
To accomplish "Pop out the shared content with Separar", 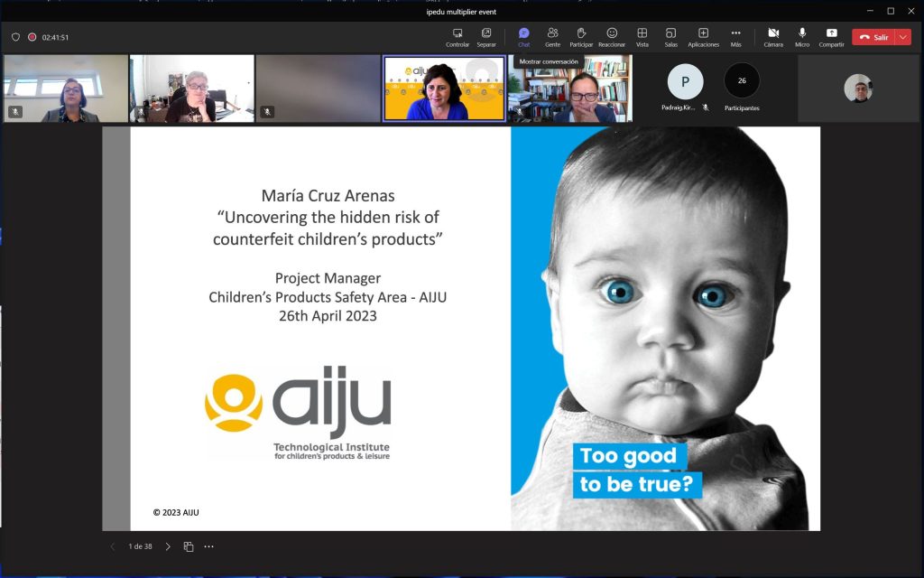I will point(486,37).
